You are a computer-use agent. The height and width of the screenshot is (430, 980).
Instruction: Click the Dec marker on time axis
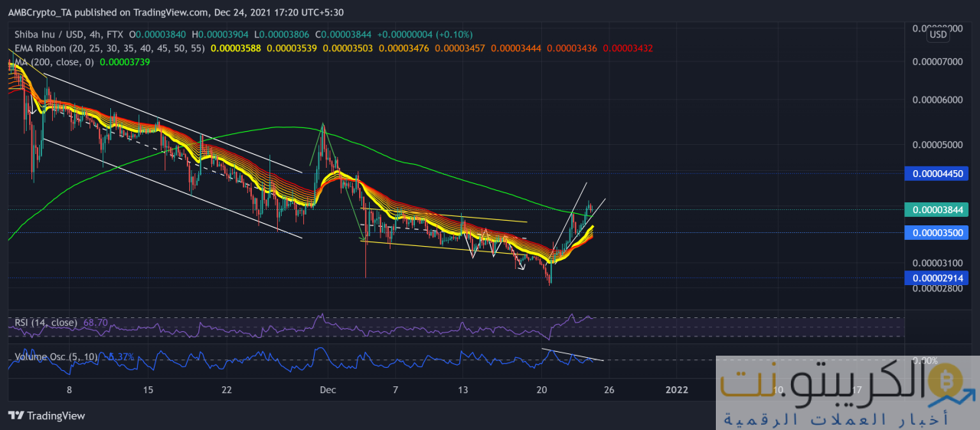tap(328, 390)
